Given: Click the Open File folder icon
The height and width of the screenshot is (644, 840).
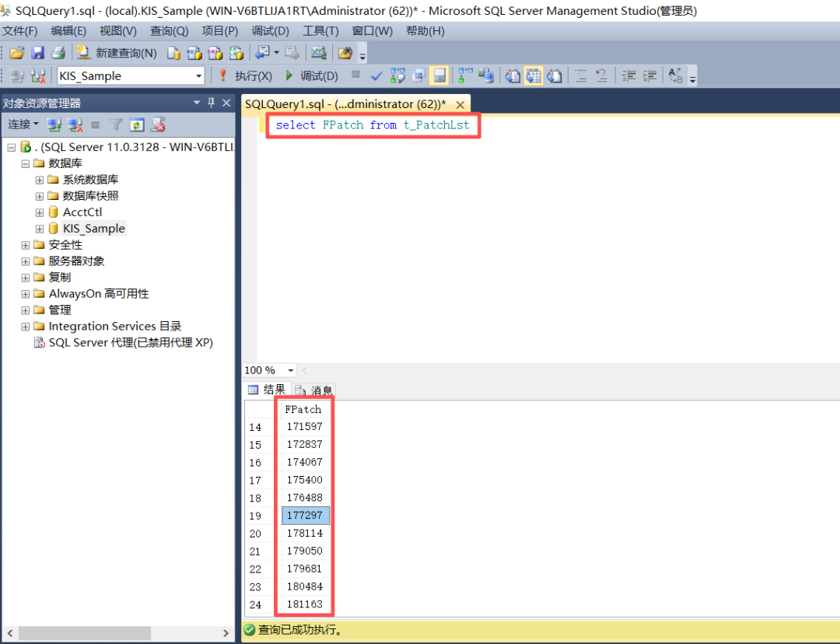Looking at the screenshot, I should [17, 53].
